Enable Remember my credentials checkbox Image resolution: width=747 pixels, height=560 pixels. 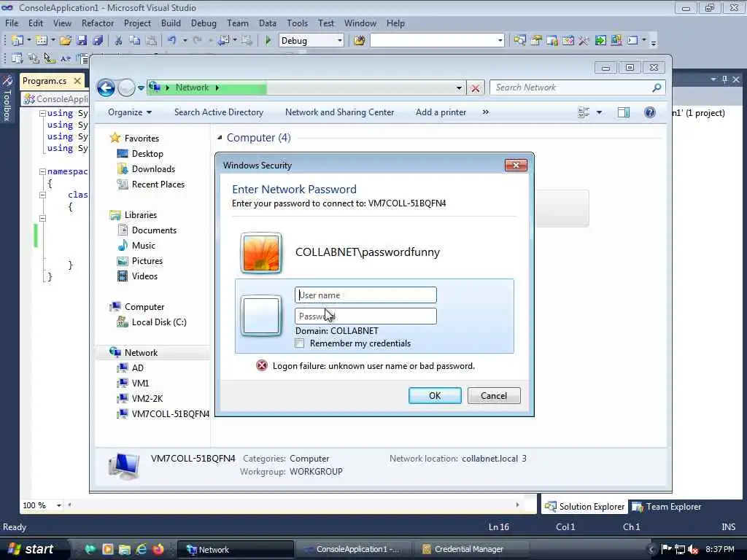300,343
